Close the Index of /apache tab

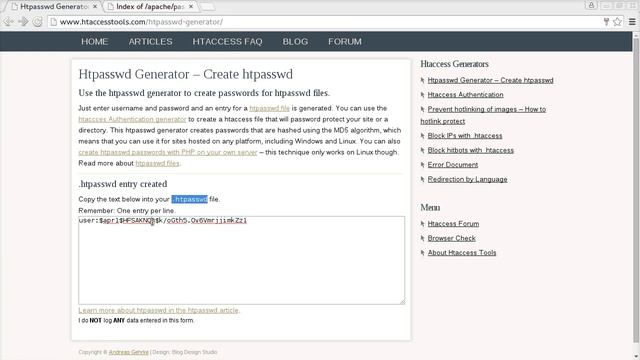tap(191, 7)
